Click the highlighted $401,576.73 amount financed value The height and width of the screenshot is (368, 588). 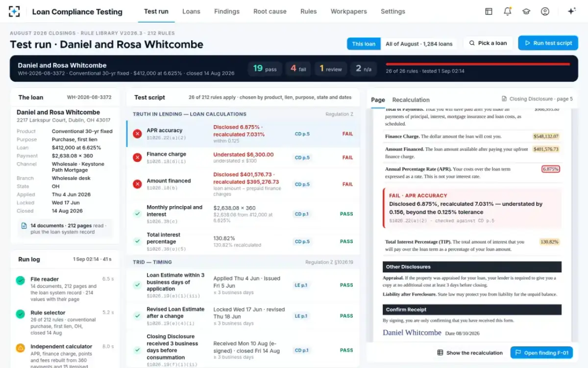546,149
